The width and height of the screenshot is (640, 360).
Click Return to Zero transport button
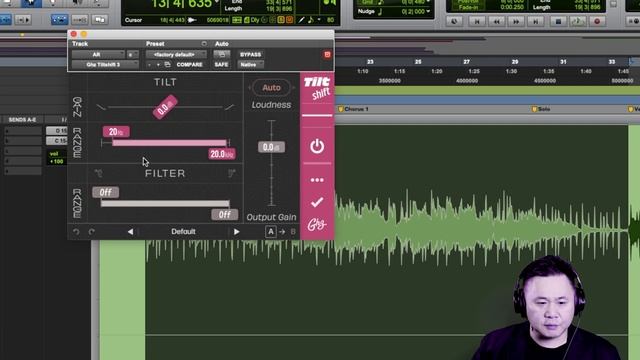tap(477, 21)
